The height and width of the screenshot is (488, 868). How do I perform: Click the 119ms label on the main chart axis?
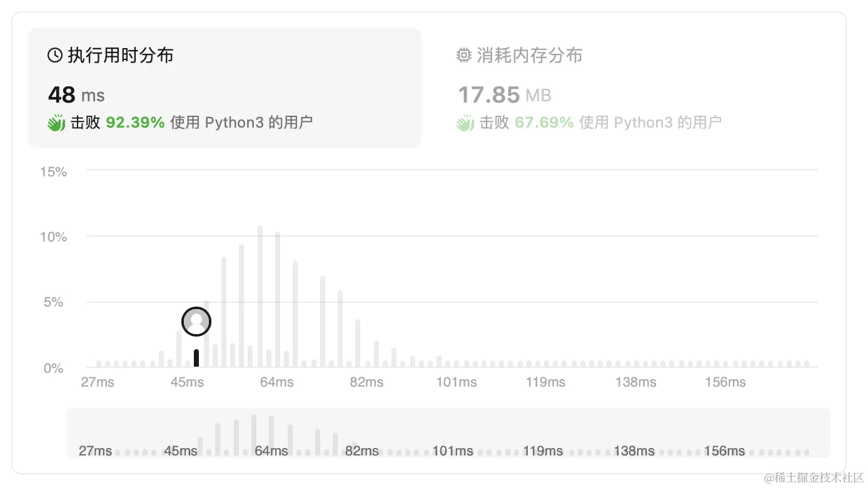pos(546,382)
